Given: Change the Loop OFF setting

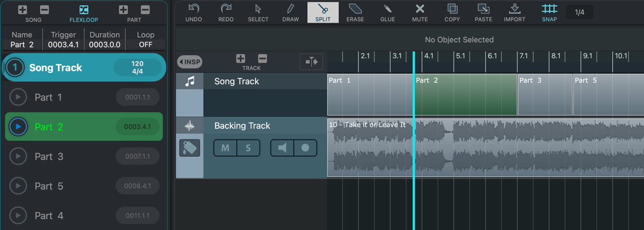Looking at the screenshot, I should click(x=145, y=45).
